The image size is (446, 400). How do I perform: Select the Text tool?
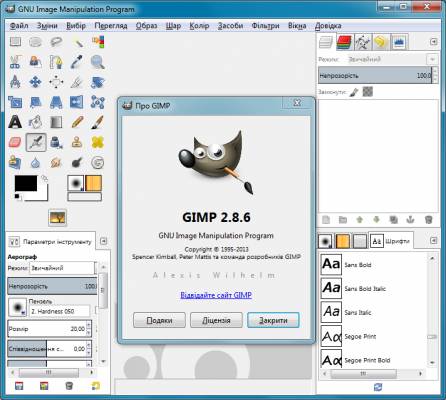pos(15,122)
